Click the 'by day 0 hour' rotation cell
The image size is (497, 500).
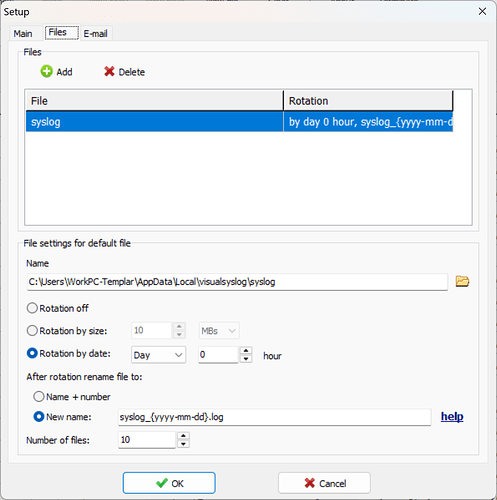368,122
